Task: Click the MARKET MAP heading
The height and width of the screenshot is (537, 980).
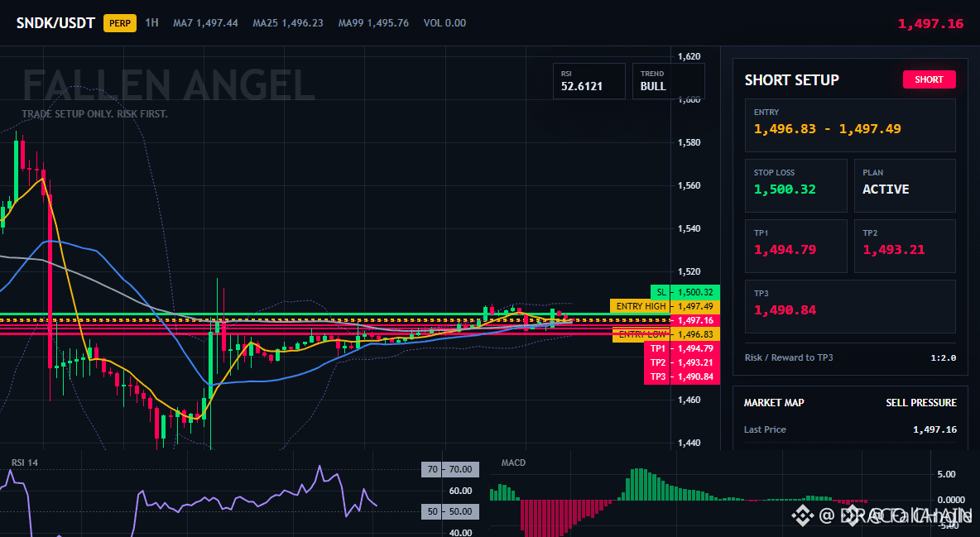Action: [774, 403]
